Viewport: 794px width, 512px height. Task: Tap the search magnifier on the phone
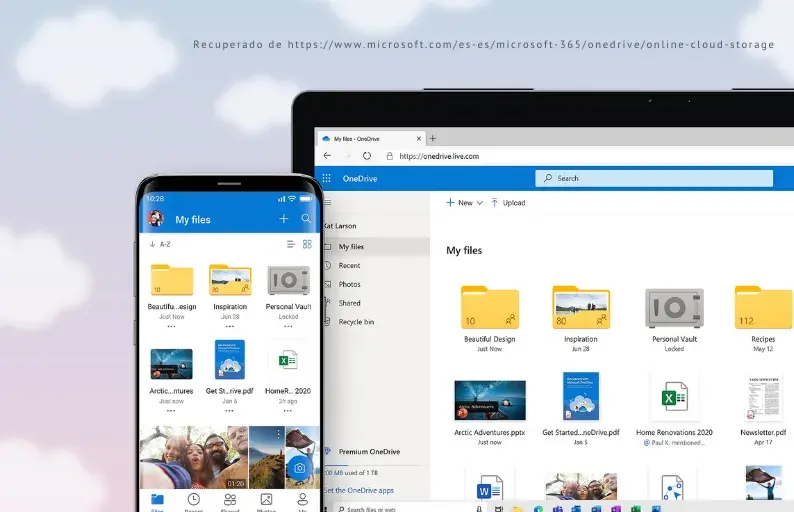coord(306,218)
